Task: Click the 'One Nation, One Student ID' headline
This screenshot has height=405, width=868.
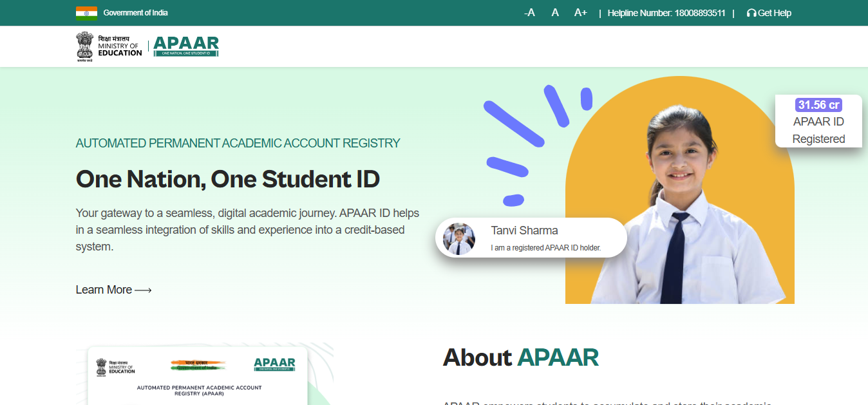Action: (x=227, y=179)
